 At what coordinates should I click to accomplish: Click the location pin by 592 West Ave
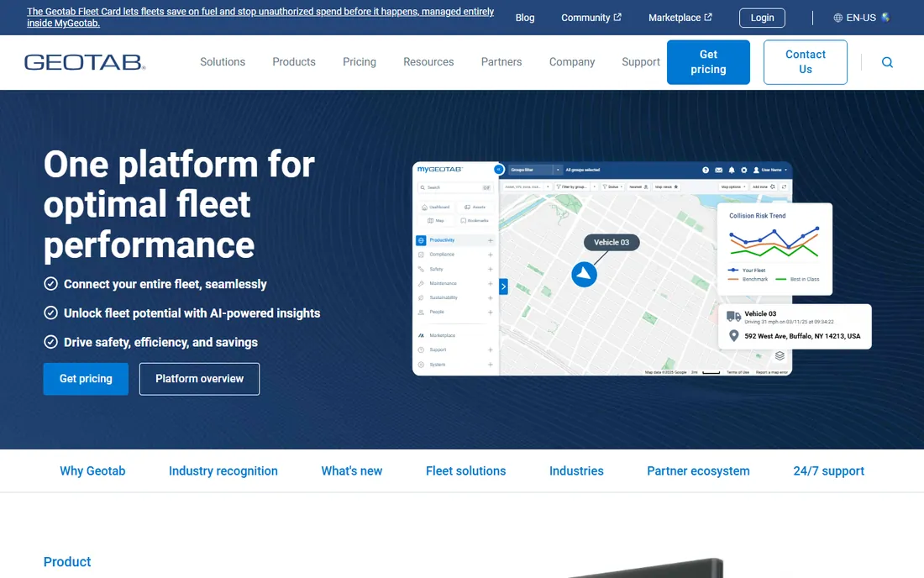click(x=733, y=336)
